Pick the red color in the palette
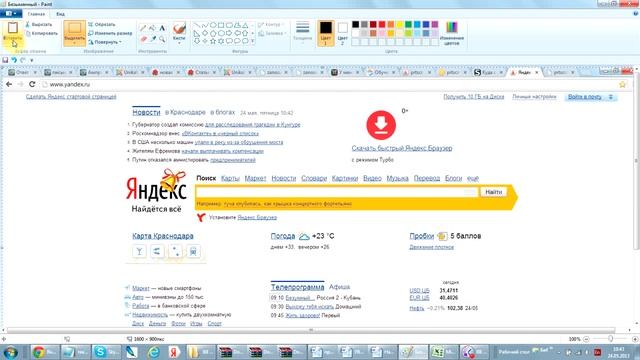 click(x=382, y=24)
